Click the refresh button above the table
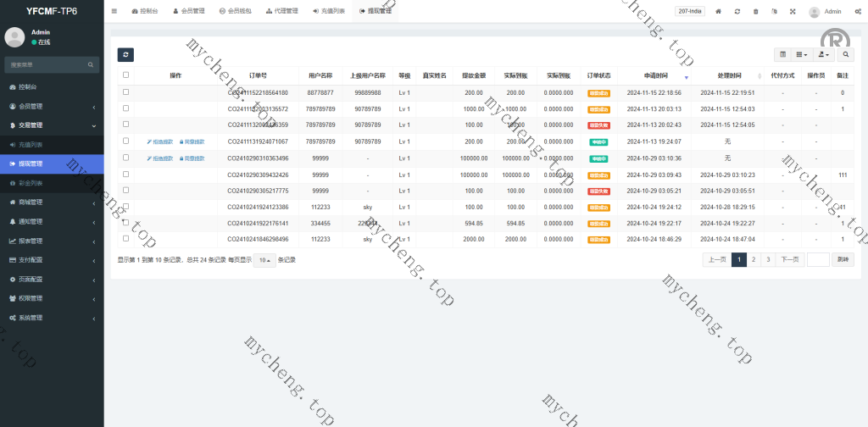 click(125, 54)
